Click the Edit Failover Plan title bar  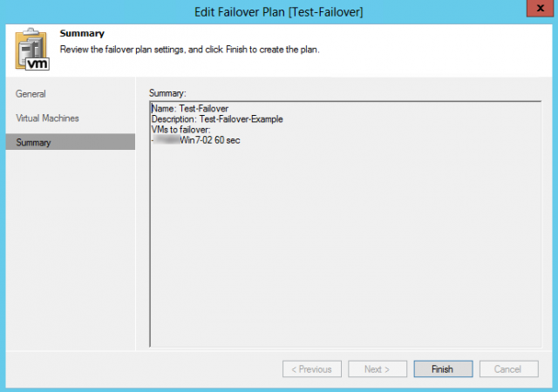point(279,10)
